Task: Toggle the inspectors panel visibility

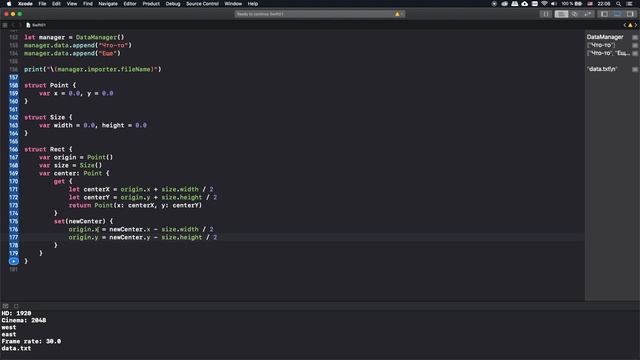Action: click(630, 14)
